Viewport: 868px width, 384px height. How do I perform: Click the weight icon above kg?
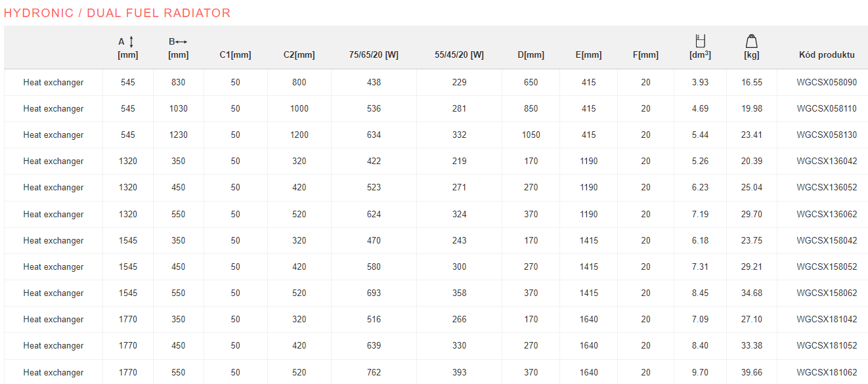752,41
